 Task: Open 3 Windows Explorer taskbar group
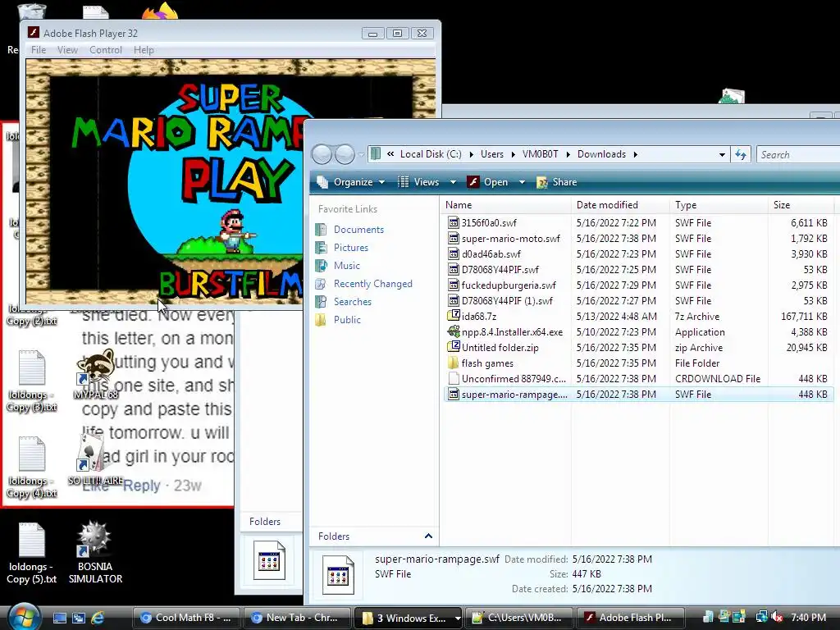coord(409,618)
